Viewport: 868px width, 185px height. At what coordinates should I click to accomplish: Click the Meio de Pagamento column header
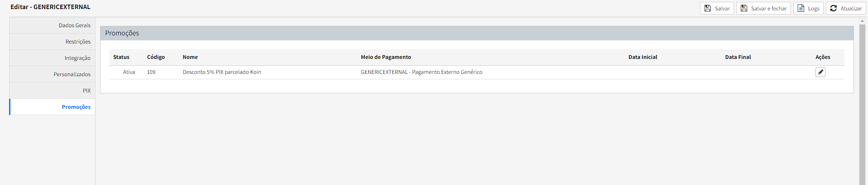(x=386, y=57)
